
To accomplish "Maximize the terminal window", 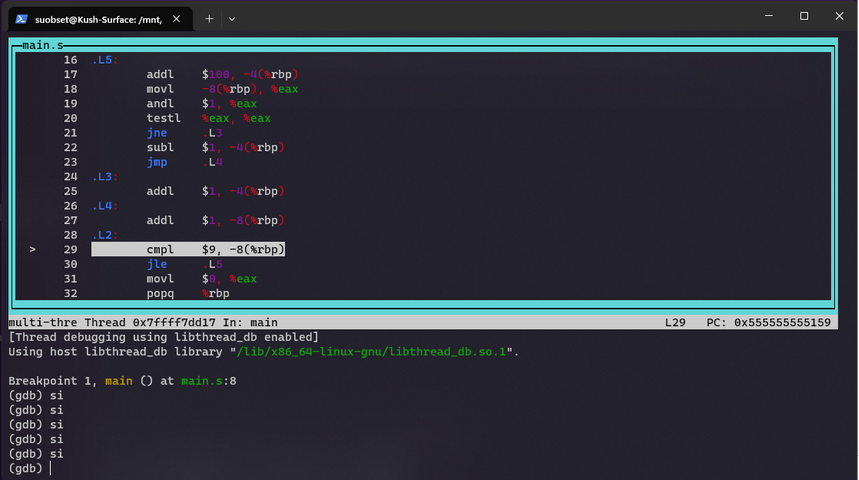I will coord(804,16).
